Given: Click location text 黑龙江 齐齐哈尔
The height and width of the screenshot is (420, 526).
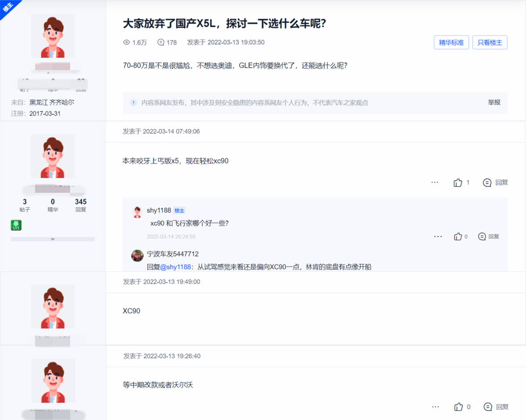Looking at the screenshot, I should (x=51, y=103).
